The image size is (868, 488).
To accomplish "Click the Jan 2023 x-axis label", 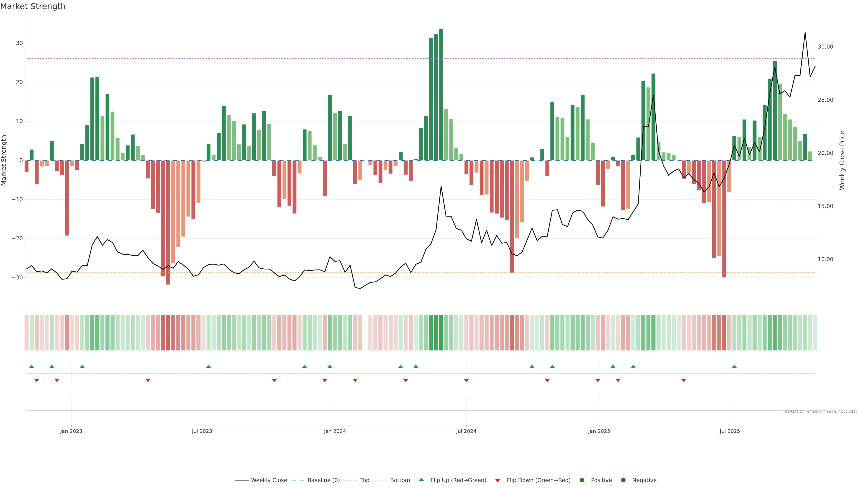I will pos(71,431).
